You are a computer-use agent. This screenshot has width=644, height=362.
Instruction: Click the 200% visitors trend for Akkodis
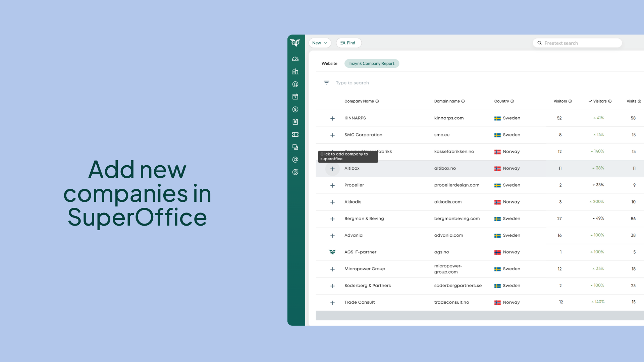point(597,202)
